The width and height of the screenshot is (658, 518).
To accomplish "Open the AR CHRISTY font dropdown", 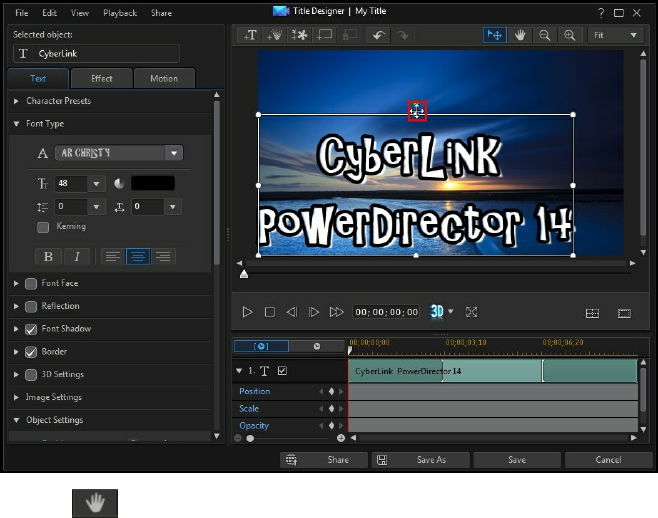I will point(174,153).
